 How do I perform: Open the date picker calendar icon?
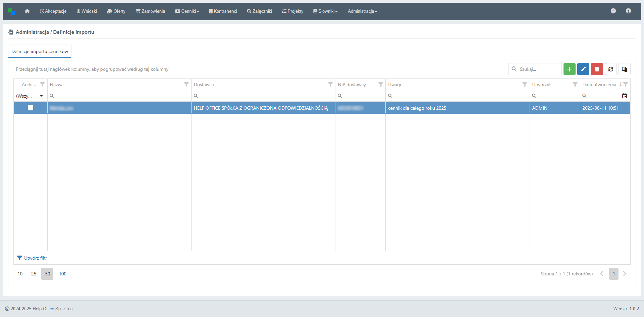625,96
